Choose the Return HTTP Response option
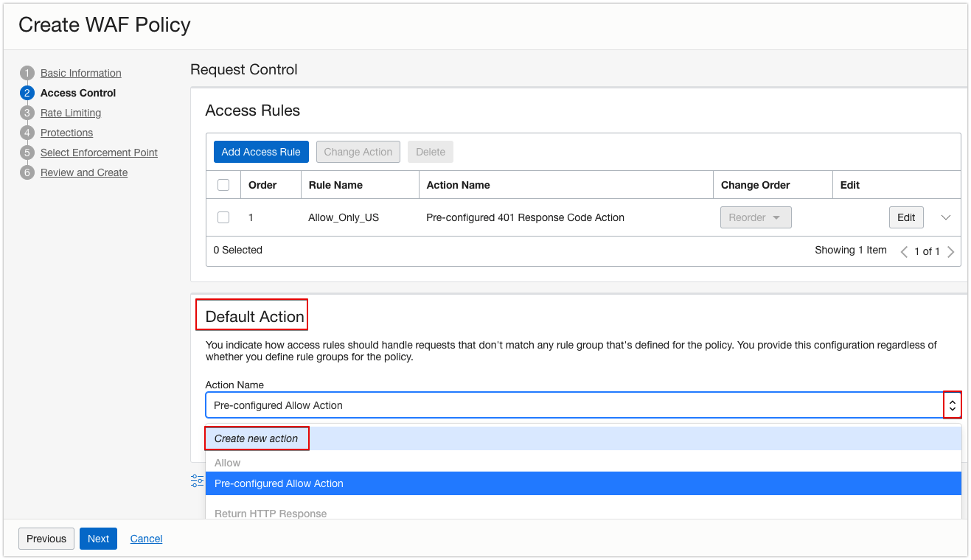The width and height of the screenshot is (971, 560). tap(270, 513)
